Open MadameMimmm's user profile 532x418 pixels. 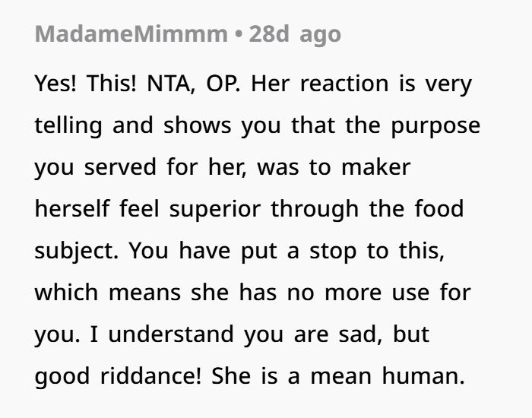pos(131,33)
